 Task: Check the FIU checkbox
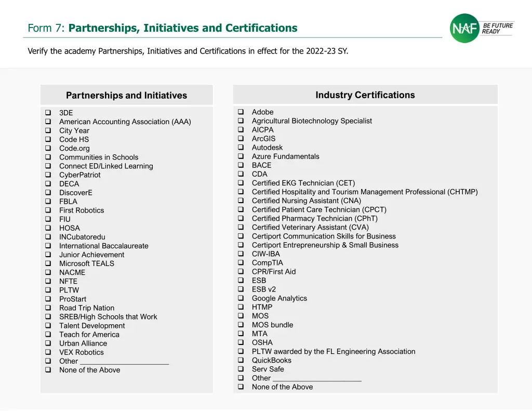pyautogui.click(x=48, y=219)
